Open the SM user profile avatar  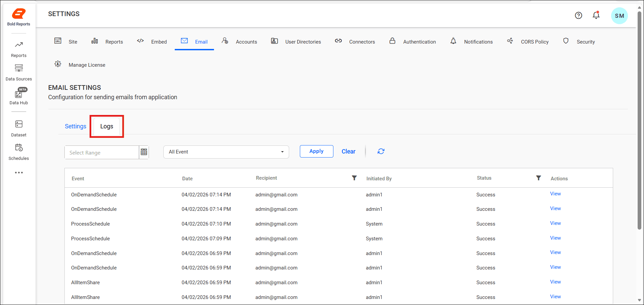(619, 16)
